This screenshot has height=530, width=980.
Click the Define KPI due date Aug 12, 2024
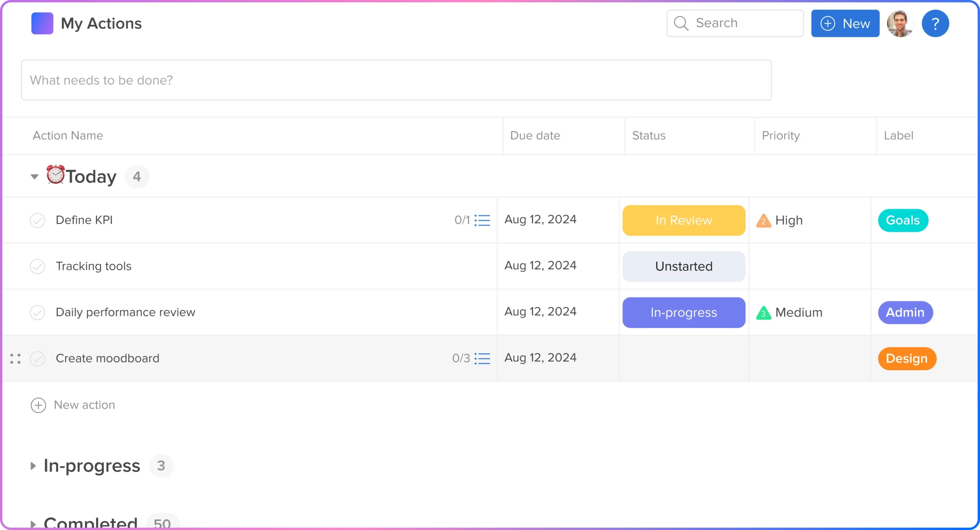coord(540,220)
